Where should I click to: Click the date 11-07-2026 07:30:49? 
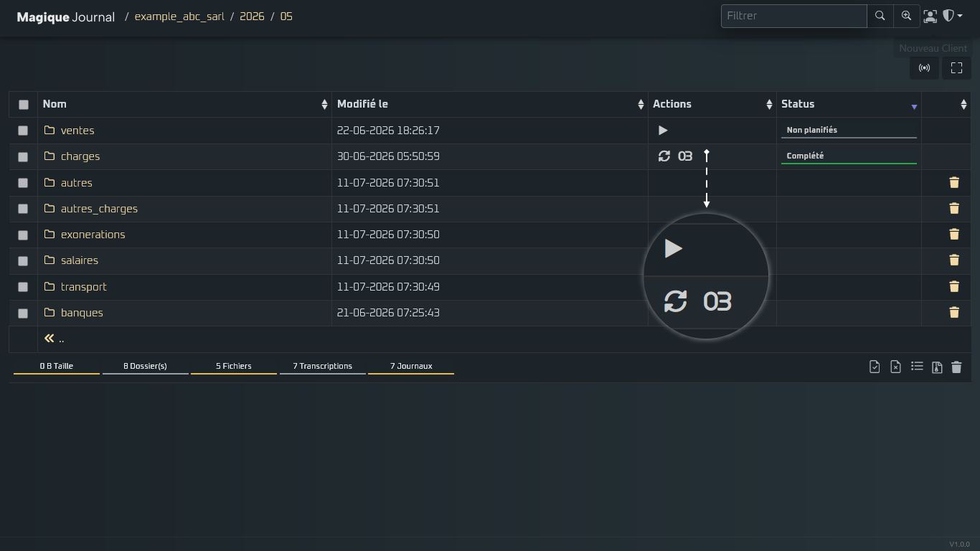[x=388, y=287]
